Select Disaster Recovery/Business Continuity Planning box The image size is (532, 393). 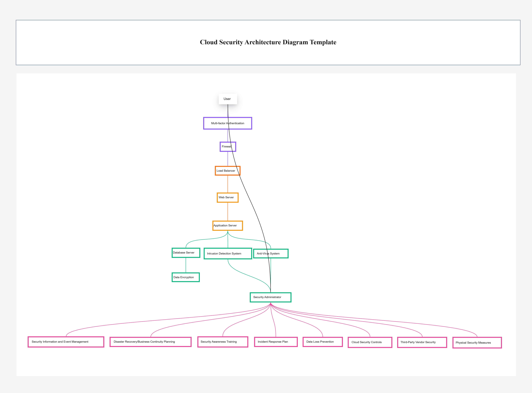click(x=151, y=342)
